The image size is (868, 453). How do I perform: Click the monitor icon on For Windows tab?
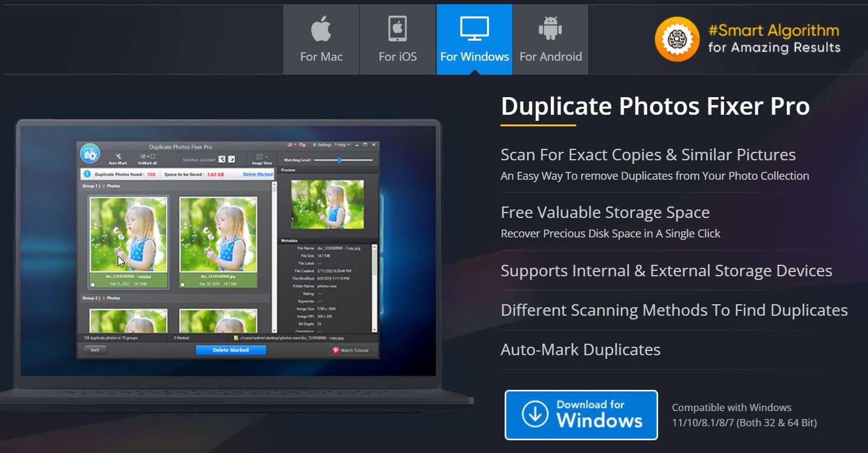pyautogui.click(x=474, y=29)
